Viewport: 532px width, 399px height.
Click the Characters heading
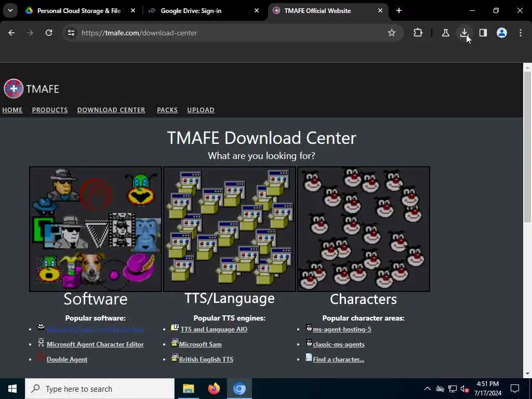point(363,299)
